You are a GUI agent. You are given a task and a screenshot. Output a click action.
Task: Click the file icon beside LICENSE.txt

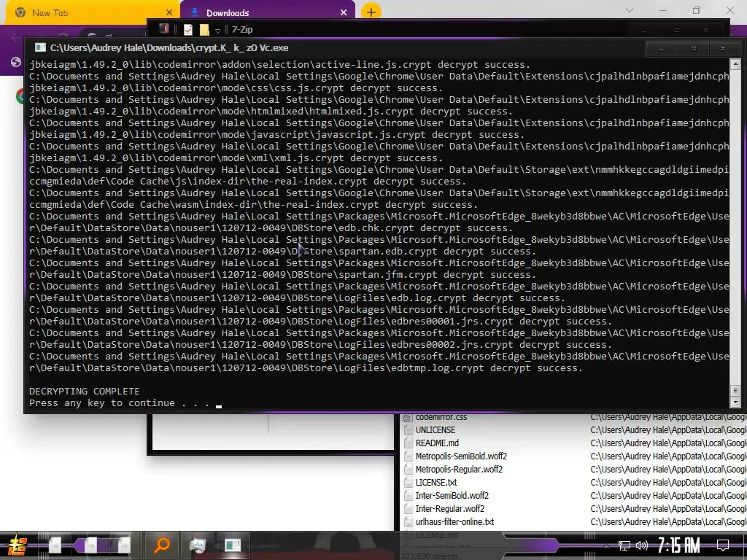(x=408, y=483)
